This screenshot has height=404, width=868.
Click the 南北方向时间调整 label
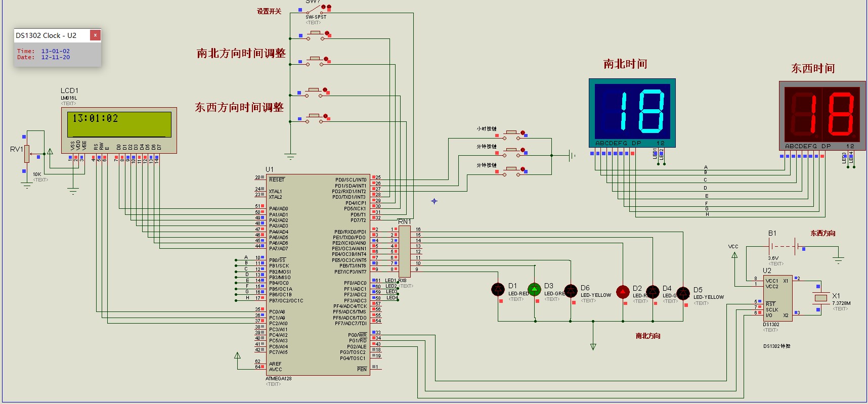pos(241,53)
